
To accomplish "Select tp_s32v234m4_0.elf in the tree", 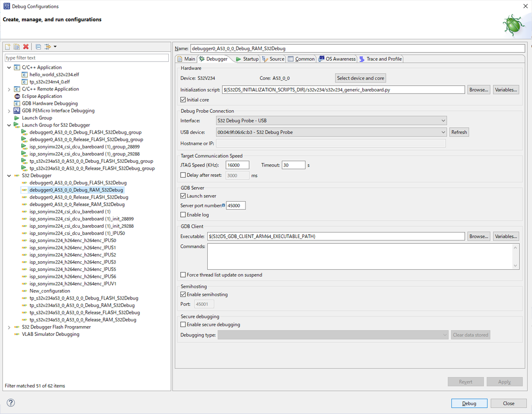I will pyautogui.click(x=49, y=82).
